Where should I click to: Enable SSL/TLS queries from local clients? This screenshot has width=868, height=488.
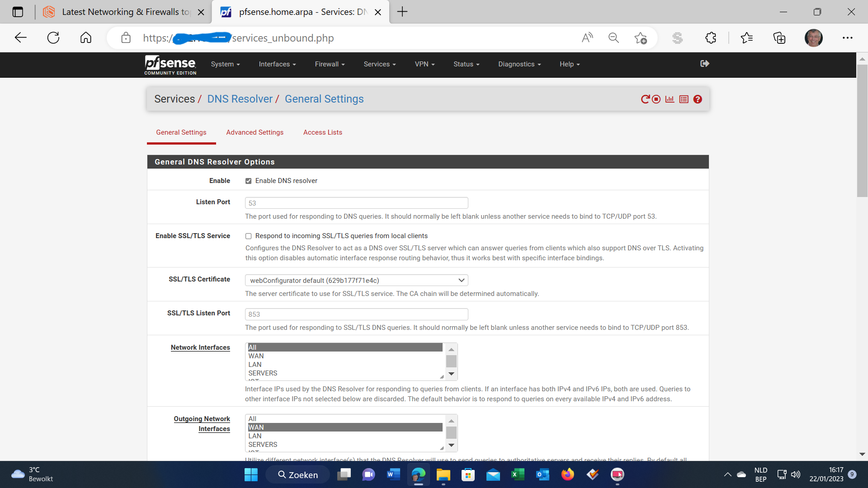pyautogui.click(x=248, y=236)
